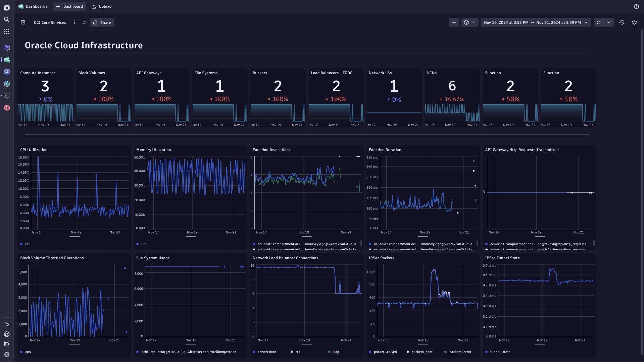This screenshot has width=644, height=362.
Task: Open the blue squares app icon in sidebar
Action: [x=7, y=72]
